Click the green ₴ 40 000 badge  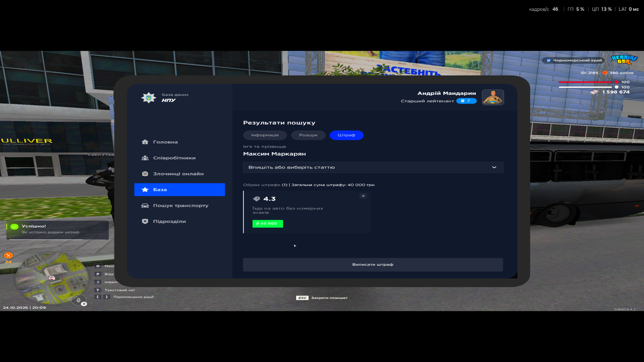268,224
